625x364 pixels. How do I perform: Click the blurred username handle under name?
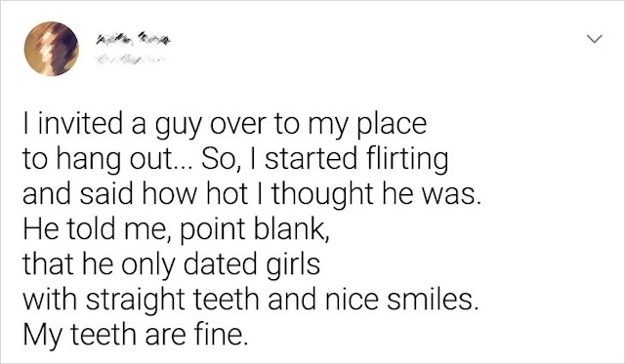pos(130,61)
